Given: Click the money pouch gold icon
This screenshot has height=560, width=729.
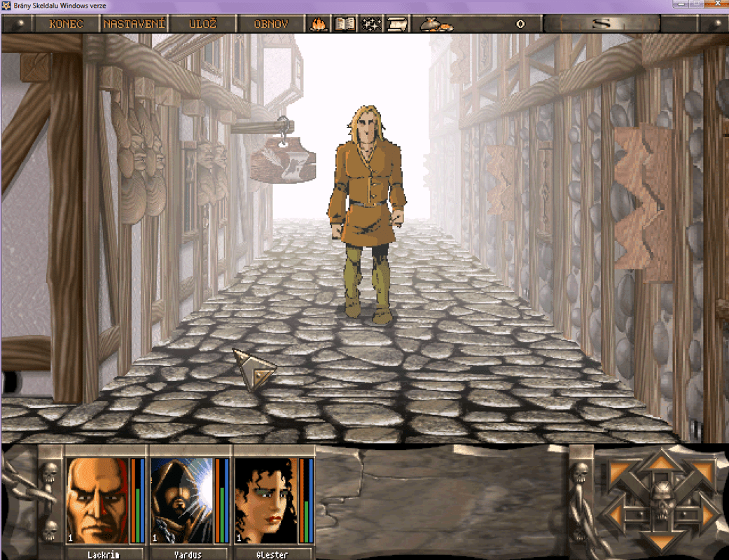Looking at the screenshot, I should 436,24.
